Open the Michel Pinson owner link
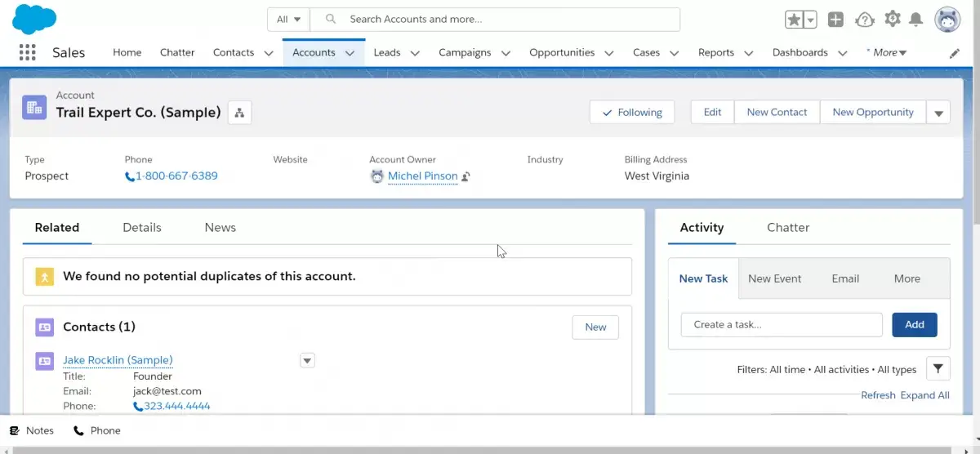This screenshot has width=980, height=454. 423,176
